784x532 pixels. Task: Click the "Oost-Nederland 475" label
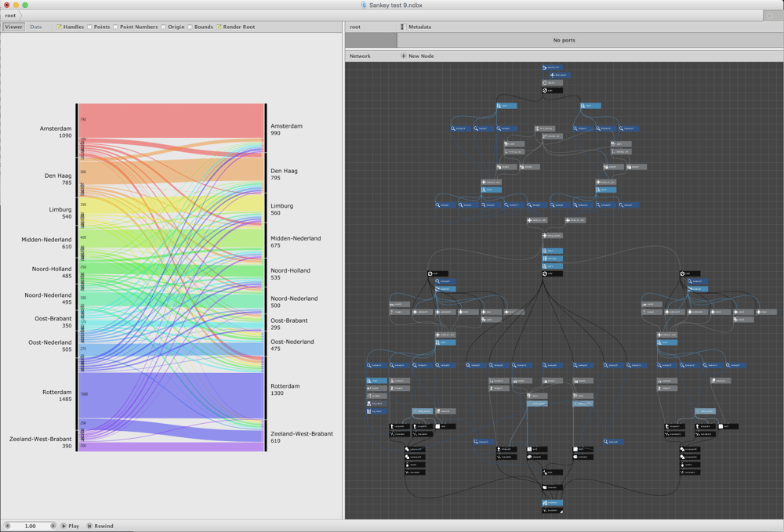[292, 346]
